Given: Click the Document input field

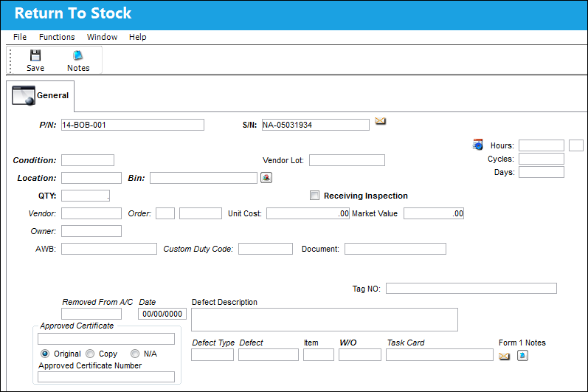Looking at the screenshot, I should (x=395, y=249).
